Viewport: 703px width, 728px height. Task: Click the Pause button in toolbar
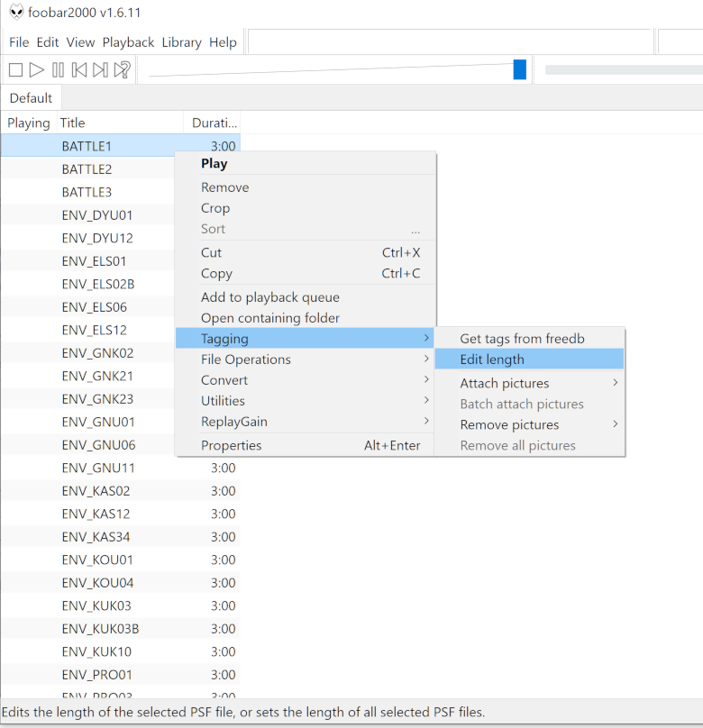tap(58, 70)
